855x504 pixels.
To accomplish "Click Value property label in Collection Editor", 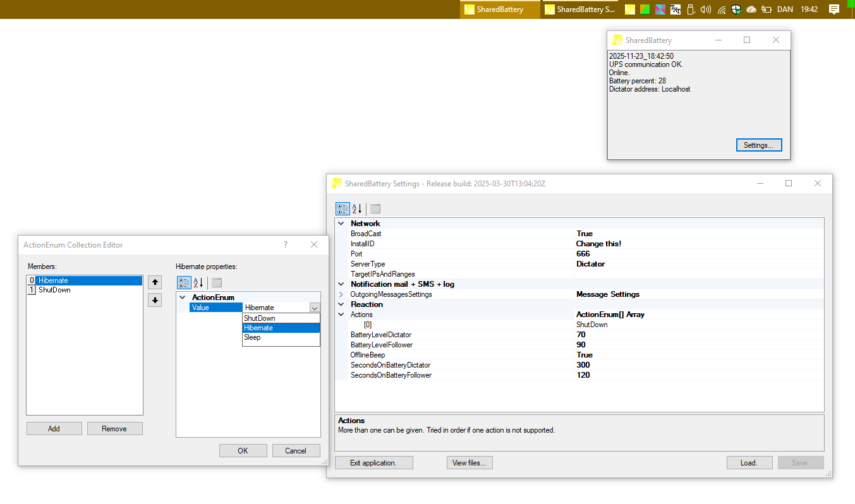I will click(216, 308).
